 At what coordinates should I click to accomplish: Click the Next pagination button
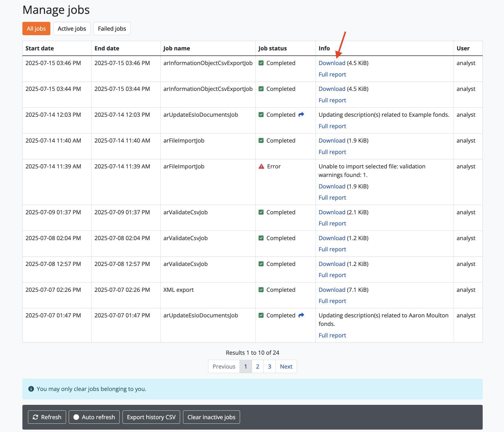tap(286, 366)
